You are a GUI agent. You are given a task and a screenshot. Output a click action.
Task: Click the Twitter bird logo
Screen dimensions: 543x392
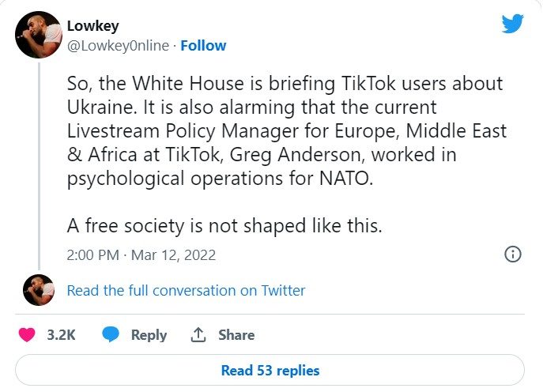[x=512, y=24]
